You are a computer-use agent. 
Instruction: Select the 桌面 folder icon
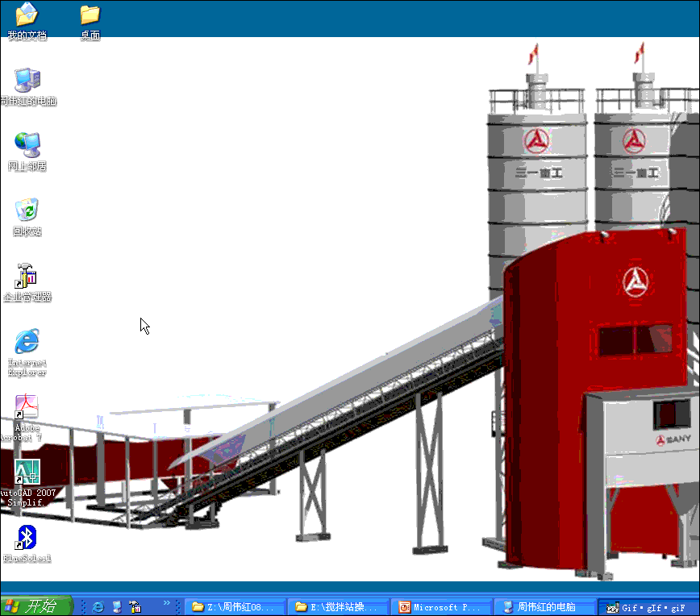90,23
